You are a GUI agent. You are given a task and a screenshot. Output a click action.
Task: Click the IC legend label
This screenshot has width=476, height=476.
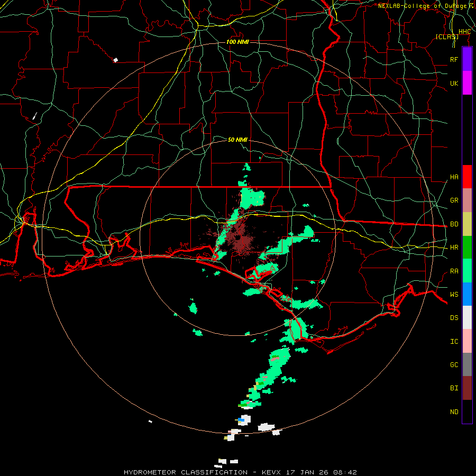(x=454, y=342)
